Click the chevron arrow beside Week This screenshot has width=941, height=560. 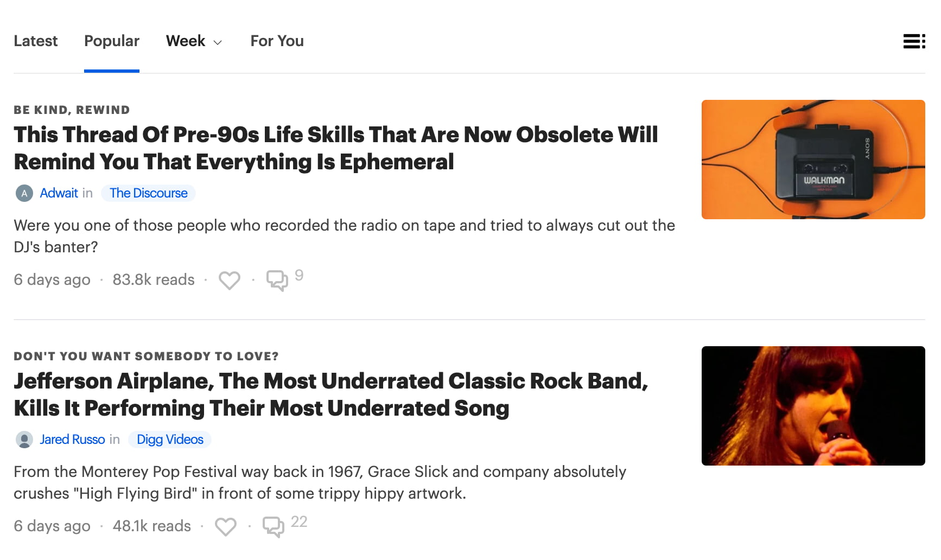[x=218, y=42]
